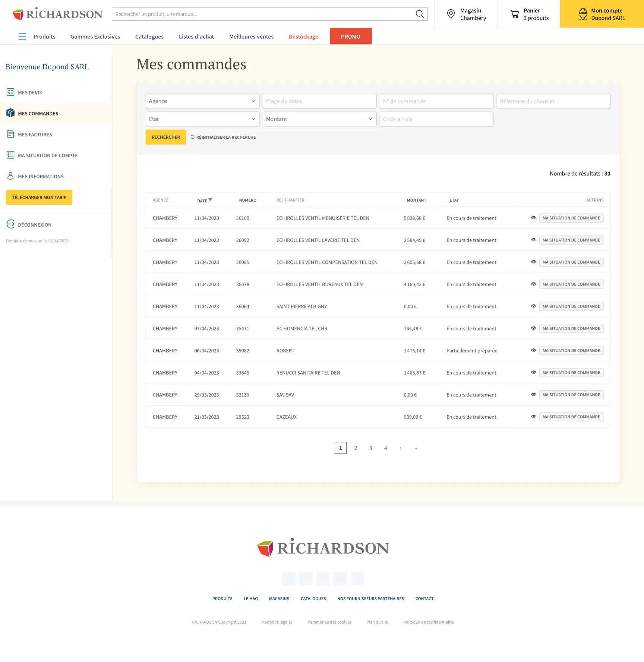Open the Destockage menu item

(303, 37)
